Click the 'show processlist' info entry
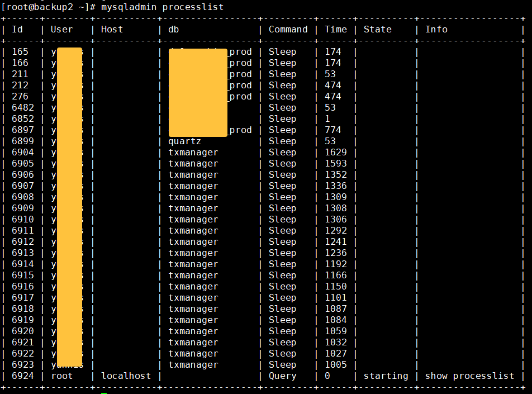 pyautogui.click(x=470, y=376)
